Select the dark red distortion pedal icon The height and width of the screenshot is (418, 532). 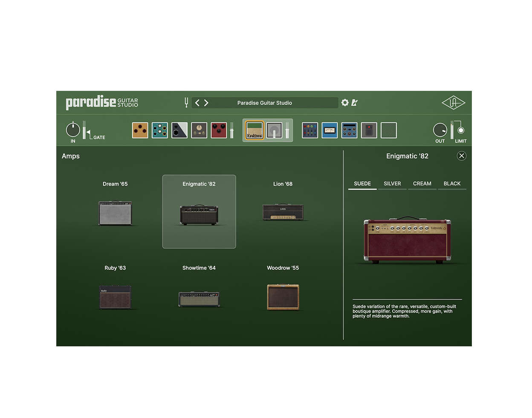[219, 130]
